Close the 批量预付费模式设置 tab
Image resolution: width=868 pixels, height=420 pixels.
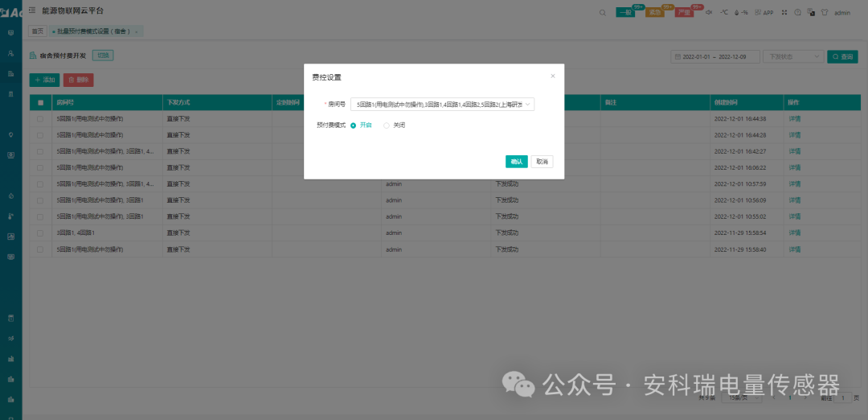click(x=136, y=31)
